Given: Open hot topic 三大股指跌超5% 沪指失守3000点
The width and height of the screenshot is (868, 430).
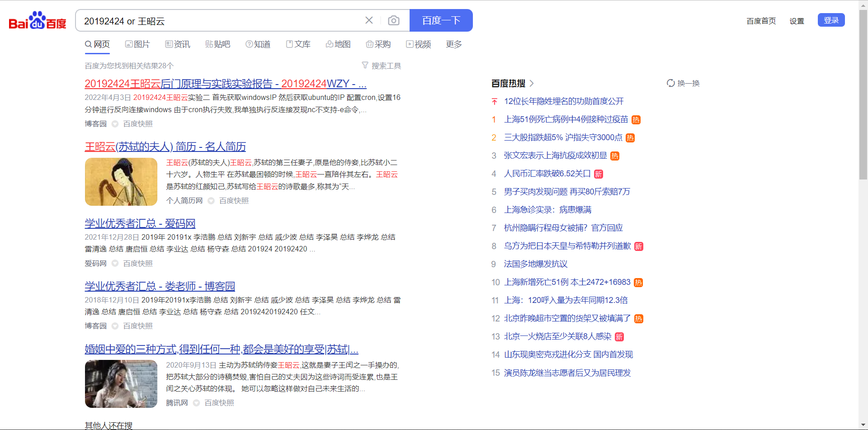Looking at the screenshot, I should pyautogui.click(x=563, y=137).
